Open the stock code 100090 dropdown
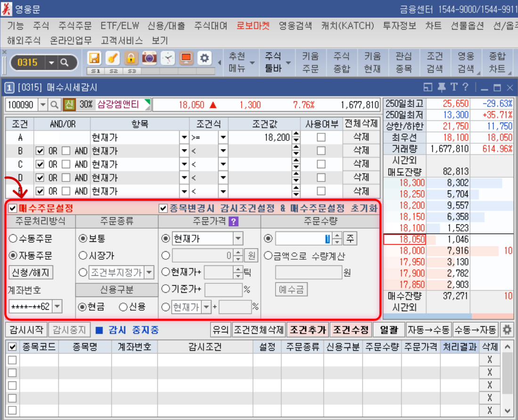This screenshot has width=518, height=420. pos(43,105)
